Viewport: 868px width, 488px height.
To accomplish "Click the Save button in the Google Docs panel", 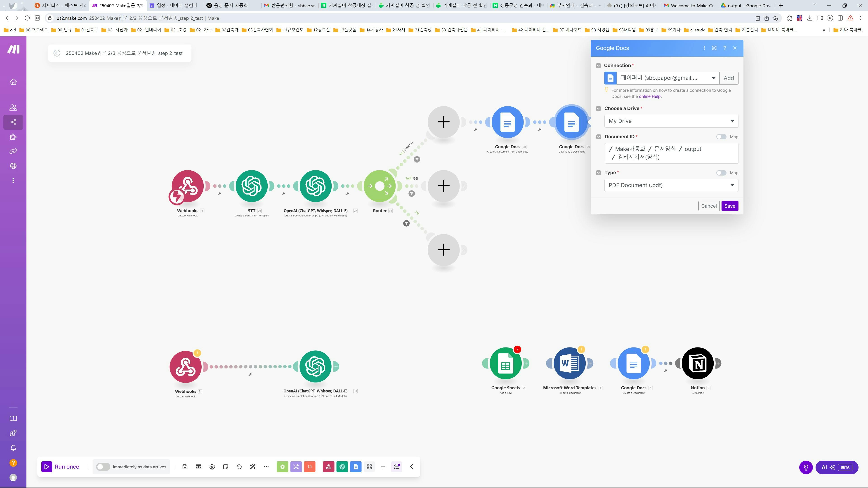I will pyautogui.click(x=729, y=206).
